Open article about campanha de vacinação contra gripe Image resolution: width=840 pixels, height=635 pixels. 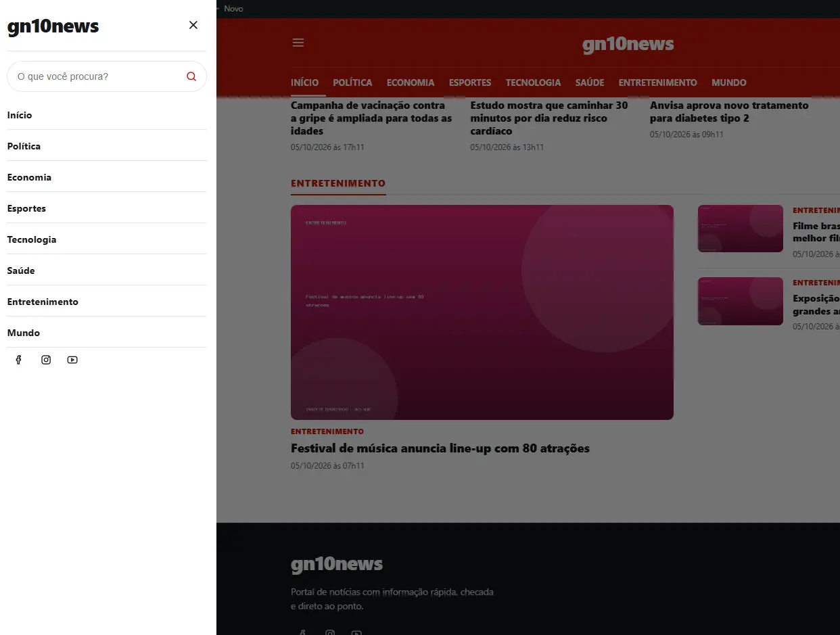[x=371, y=118]
